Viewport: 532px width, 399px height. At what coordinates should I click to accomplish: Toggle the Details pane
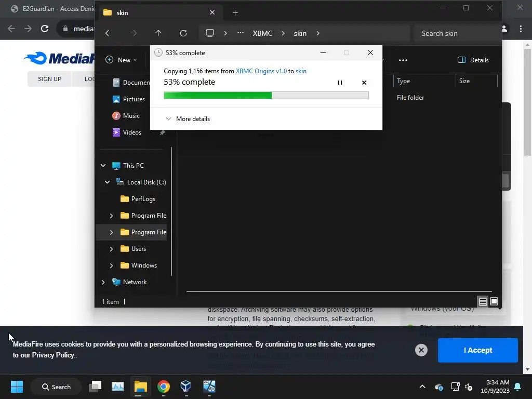(x=473, y=60)
